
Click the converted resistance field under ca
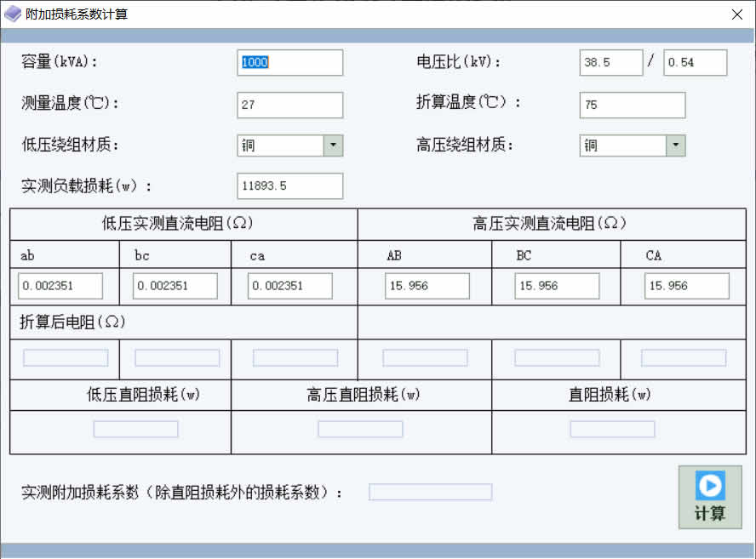tap(295, 357)
